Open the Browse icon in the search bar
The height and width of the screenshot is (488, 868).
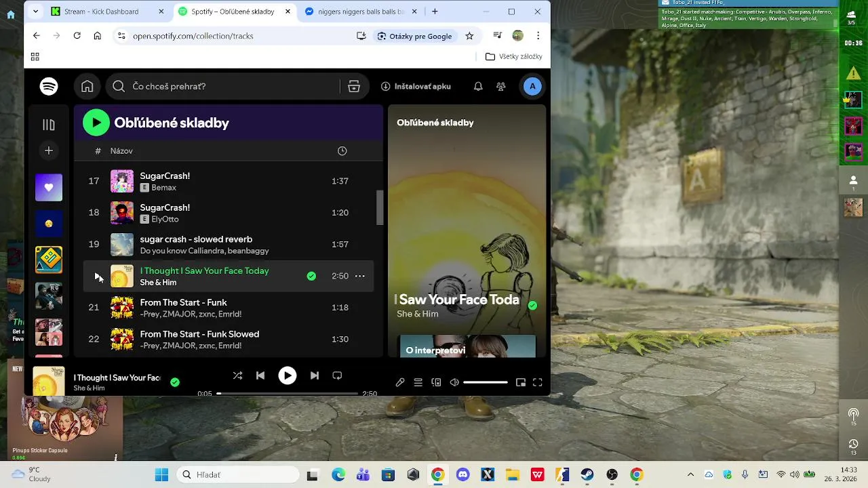pyautogui.click(x=354, y=86)
